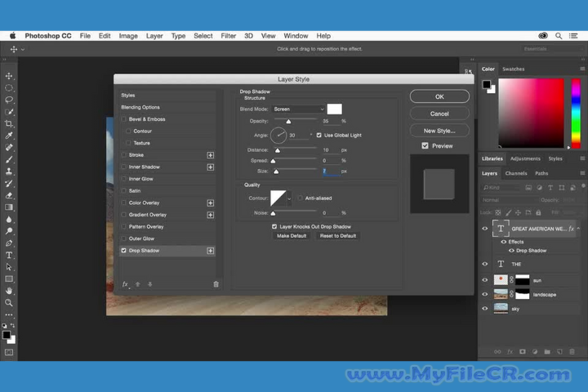This screenshot has width=588, height=392.
Task: Enable the Bevel & Emboss checkbox
Action: click(124, 119)
